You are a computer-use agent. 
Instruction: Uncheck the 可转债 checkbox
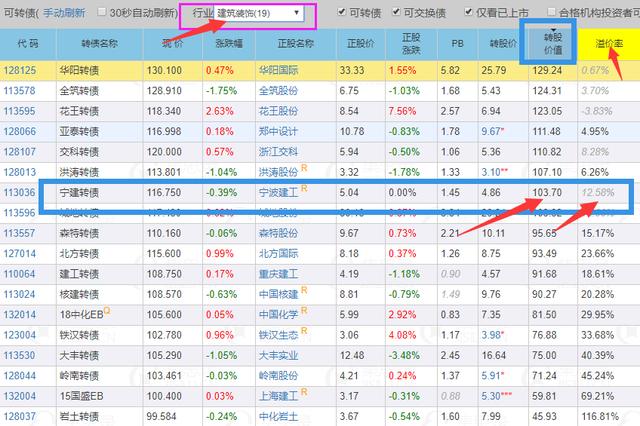pyautogui.click(x=342, y=12)
